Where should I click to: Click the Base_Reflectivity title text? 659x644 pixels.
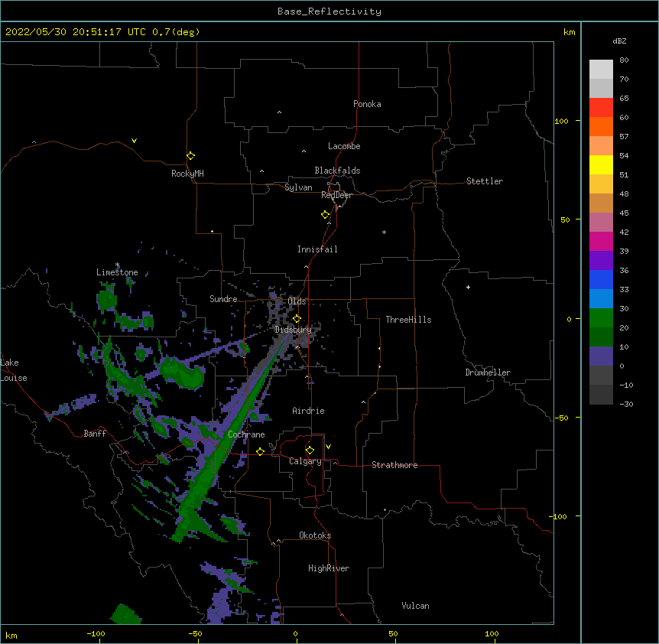click(x=329, y=11)
